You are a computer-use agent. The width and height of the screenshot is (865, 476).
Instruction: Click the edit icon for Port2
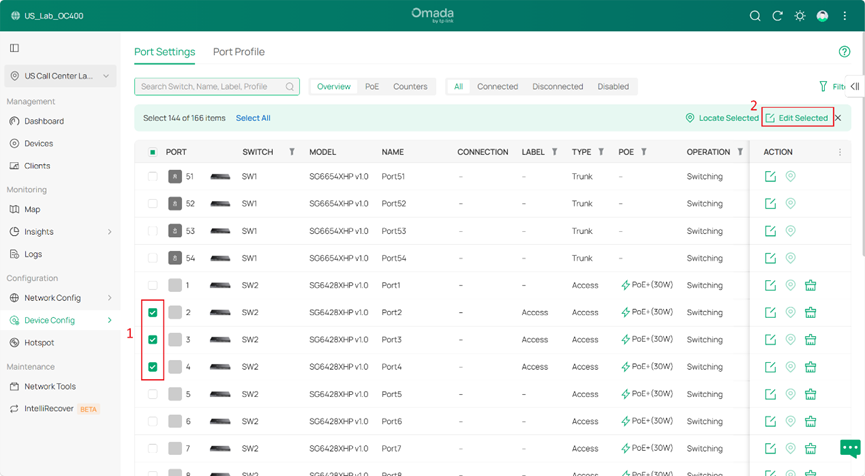770,312
